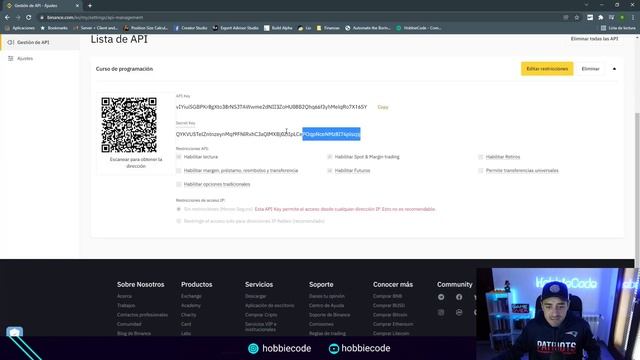Toggle Habilitar lectura checkbox
This screenshot has width=640, height=360.
click(179, 157)
